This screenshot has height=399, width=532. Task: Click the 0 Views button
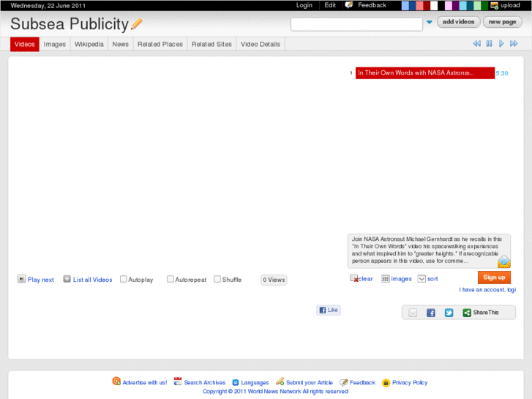point(274,280)
